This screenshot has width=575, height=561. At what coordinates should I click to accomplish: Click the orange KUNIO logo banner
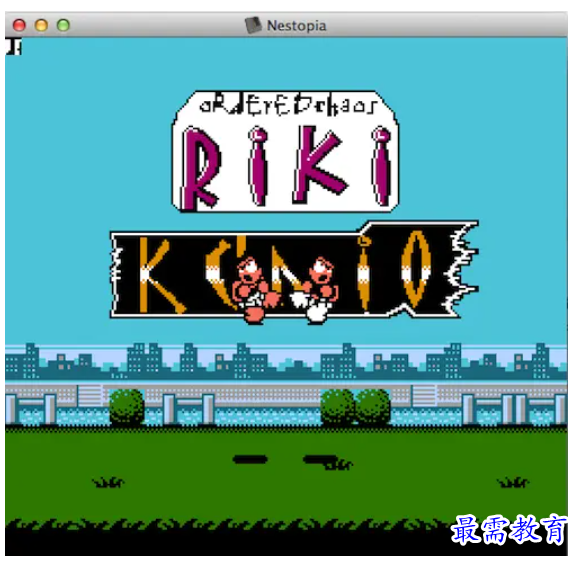click(294, 270)
